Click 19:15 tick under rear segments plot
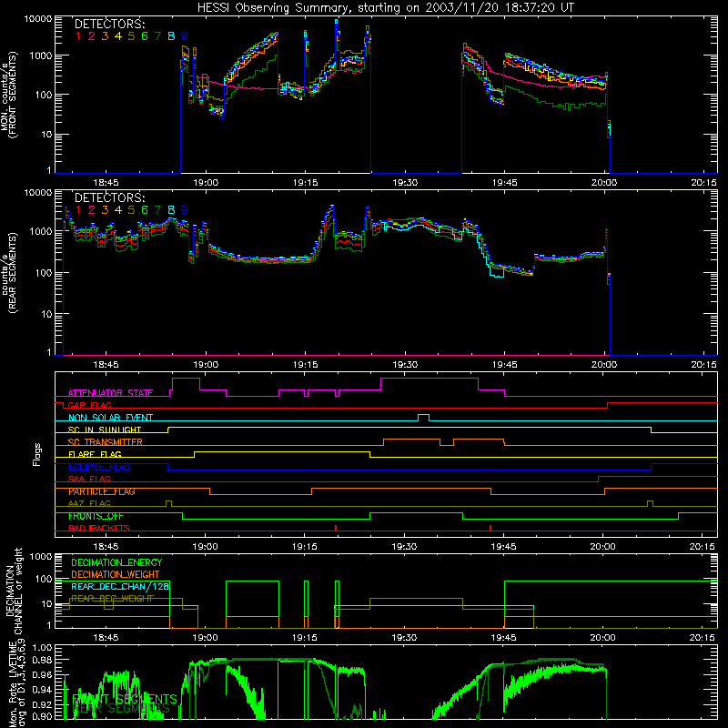 pyautogui.click(x=305, y=365)
